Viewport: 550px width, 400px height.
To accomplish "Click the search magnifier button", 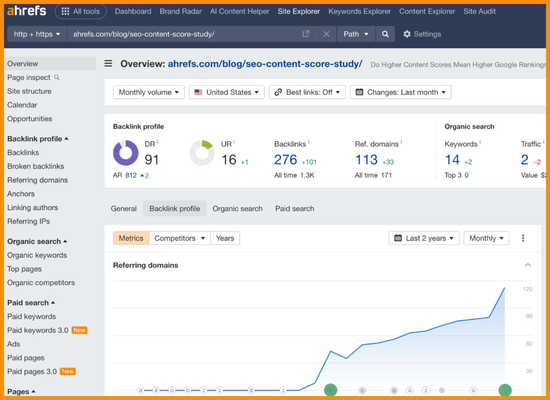I will click(385, 34).
